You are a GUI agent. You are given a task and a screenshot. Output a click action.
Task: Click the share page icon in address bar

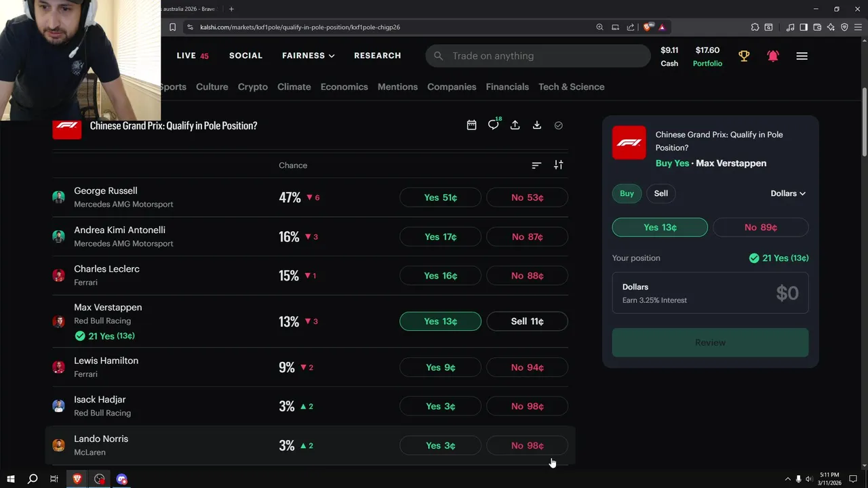click(x=631, y=27)
